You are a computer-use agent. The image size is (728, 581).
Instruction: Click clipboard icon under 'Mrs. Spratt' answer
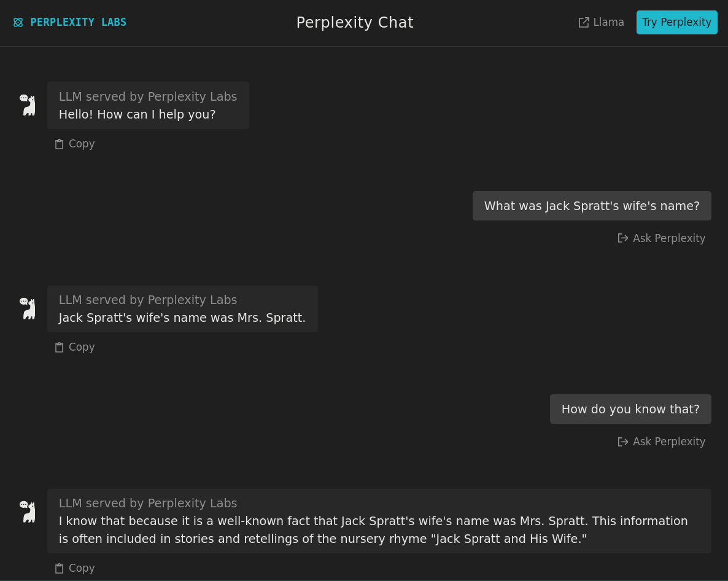[x=60, y=348]
